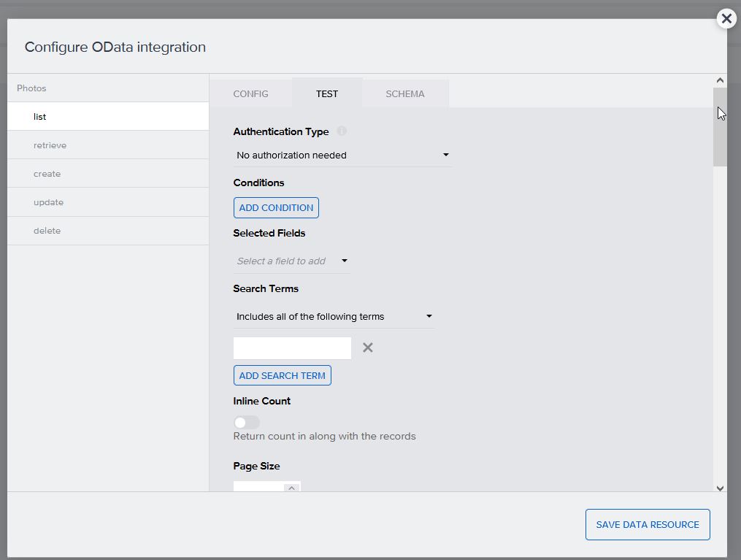This screenshot has height=560, width=741.
Task: Save the data resource
Action: click(x=648, y=524)
